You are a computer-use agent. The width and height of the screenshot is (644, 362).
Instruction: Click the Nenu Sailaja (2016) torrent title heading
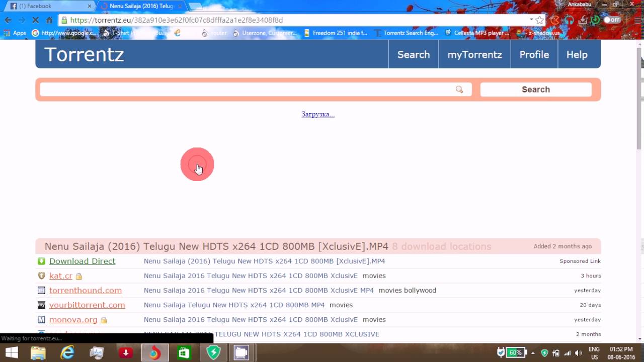coord(216,246)
